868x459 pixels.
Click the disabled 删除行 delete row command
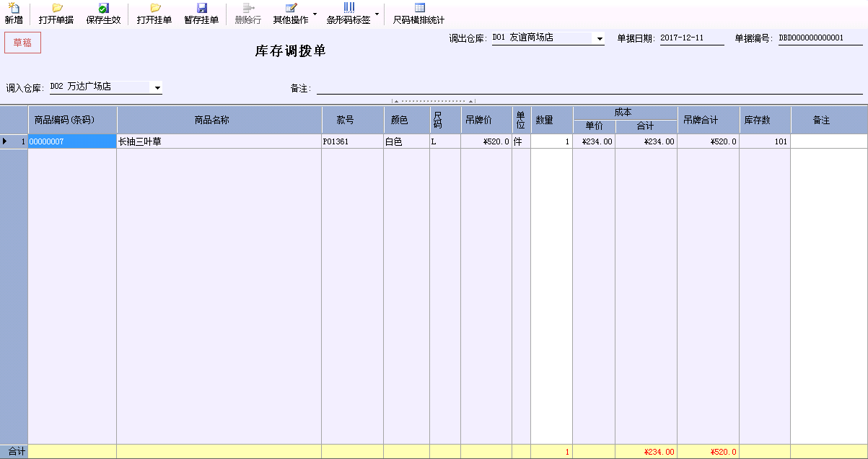(x=247, y=12)
